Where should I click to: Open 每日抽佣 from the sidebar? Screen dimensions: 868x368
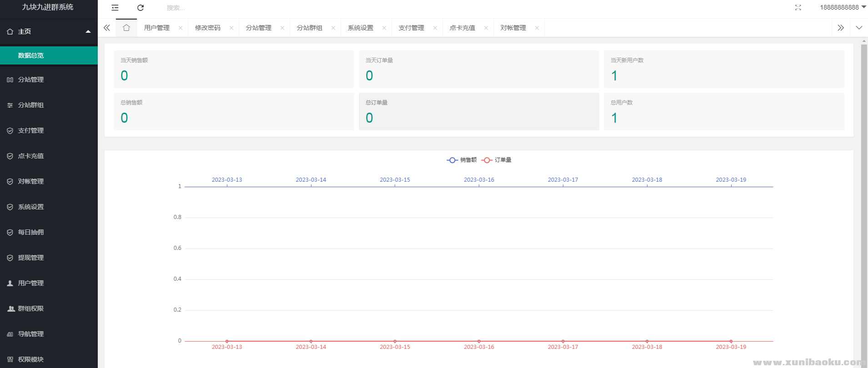click(x=31, y=232)
